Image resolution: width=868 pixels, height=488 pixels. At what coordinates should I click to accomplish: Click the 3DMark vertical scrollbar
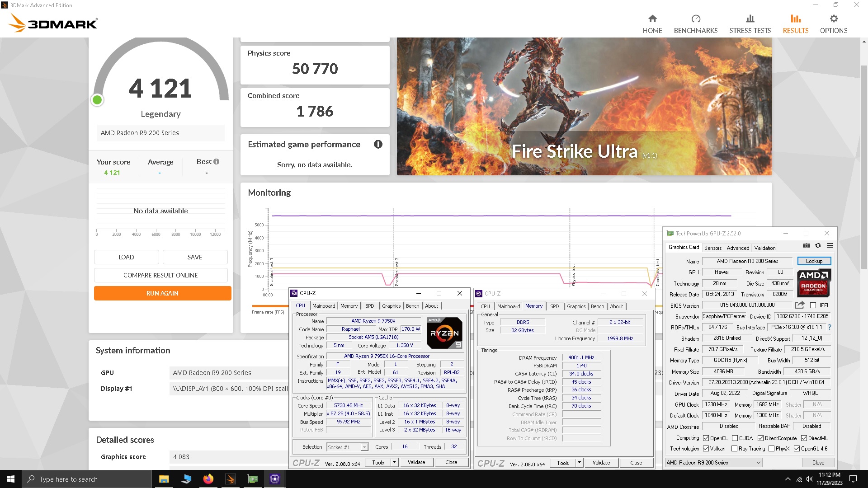(863, 167)
